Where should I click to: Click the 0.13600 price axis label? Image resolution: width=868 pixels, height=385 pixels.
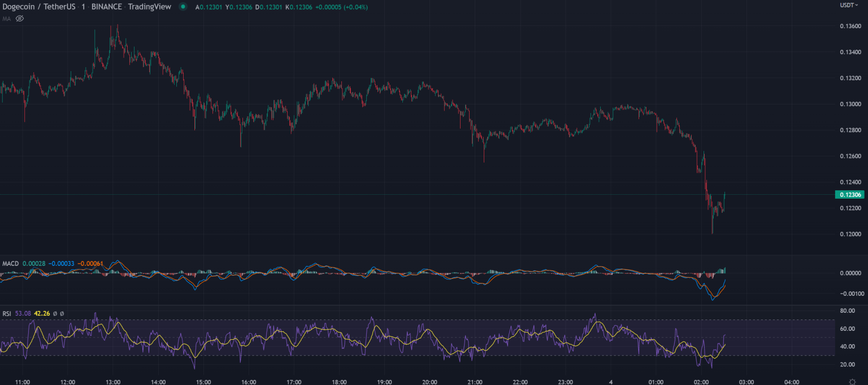tap(850, 26)
